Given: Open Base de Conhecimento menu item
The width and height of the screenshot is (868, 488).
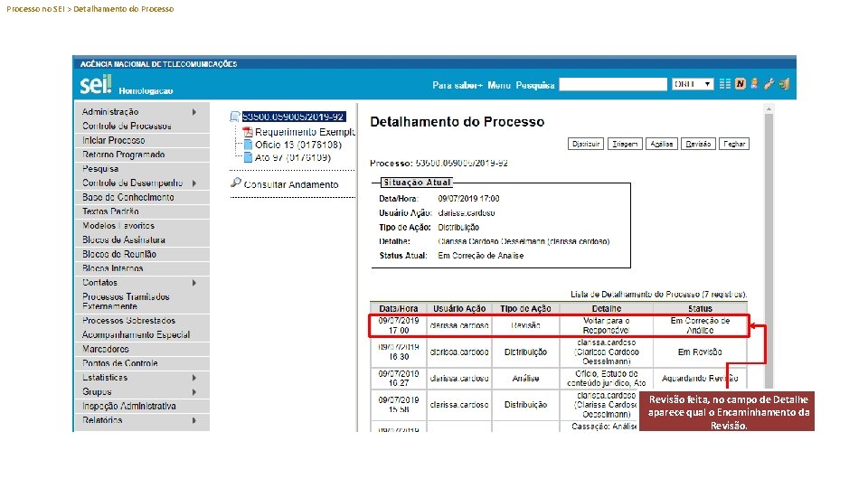Looking at the screenshot, I should (127, 198).
